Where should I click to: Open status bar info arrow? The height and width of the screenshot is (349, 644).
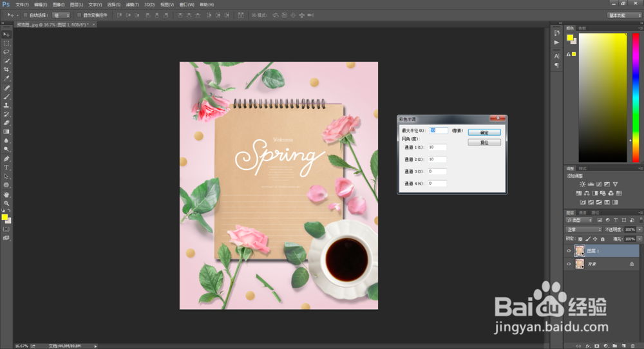pyautogui.click(x=96, y=346)
